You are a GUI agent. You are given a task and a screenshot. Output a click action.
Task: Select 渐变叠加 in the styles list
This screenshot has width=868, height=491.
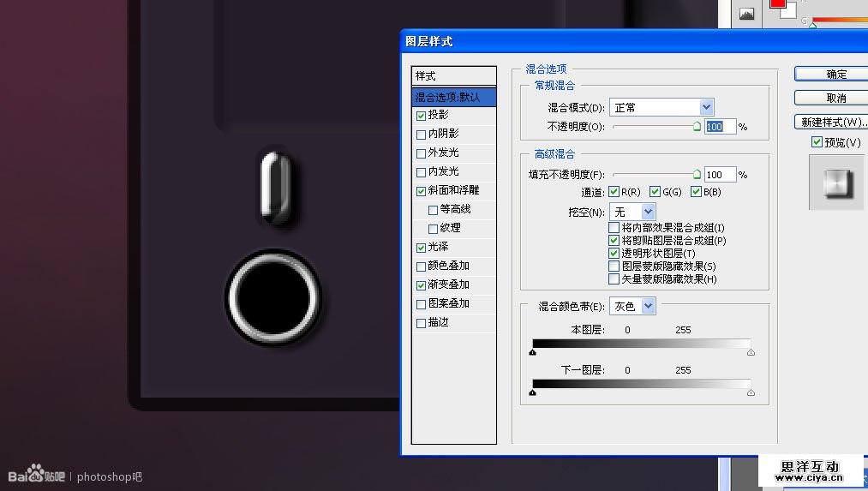pyautogui.click(x=448, y=284)
